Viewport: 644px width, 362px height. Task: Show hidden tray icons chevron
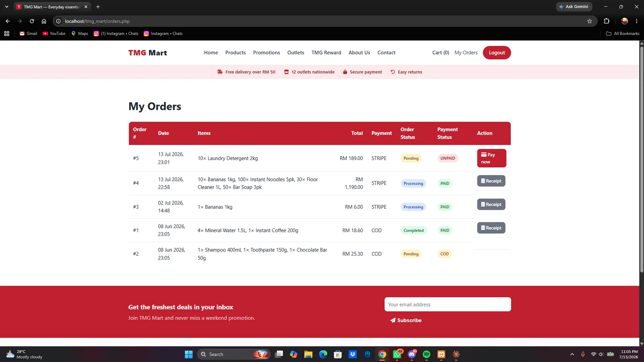(x=572, y=354)
